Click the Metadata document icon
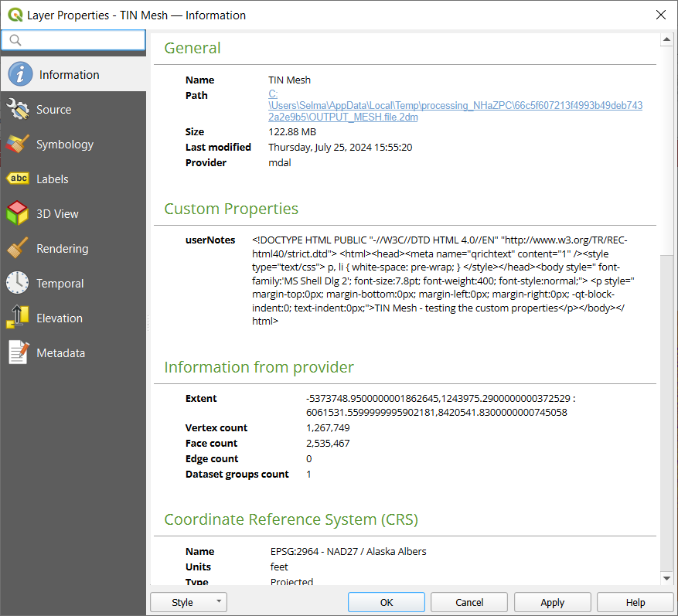The width and height of the screenshot is (678, 616). coord(18,353)
